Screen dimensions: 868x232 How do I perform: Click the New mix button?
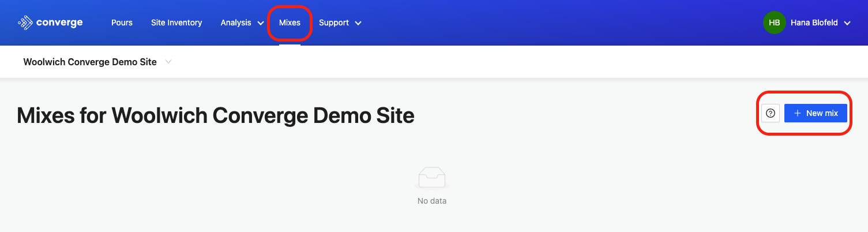[816, 113]
